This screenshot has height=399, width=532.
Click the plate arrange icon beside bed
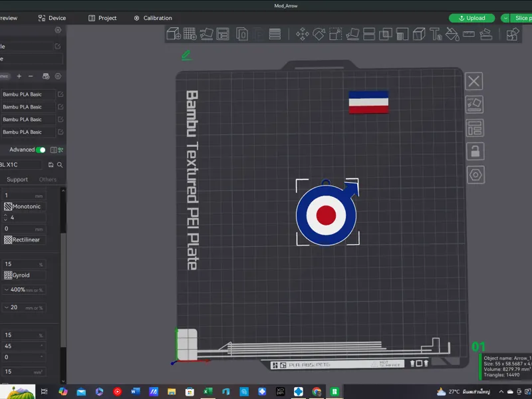coord(475,128)
